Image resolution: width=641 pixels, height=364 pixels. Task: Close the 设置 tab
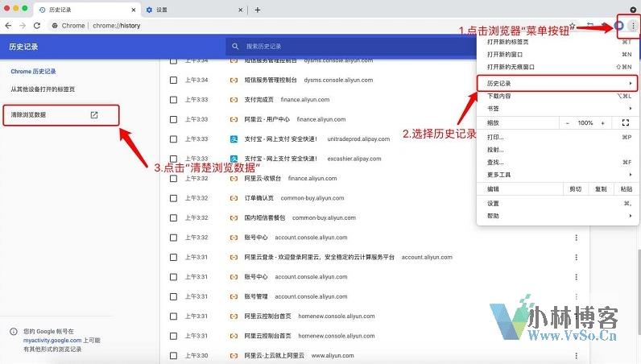[x=240, y=10]
